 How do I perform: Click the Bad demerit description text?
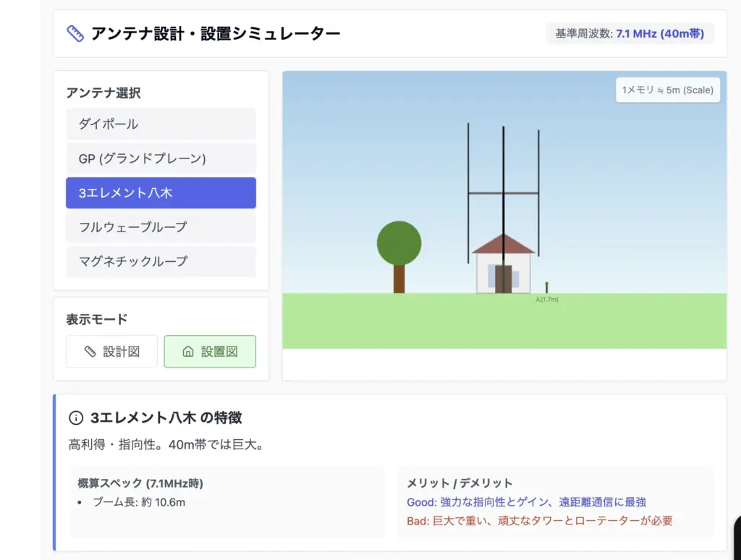pyautogui.click(x=539, y=521)
